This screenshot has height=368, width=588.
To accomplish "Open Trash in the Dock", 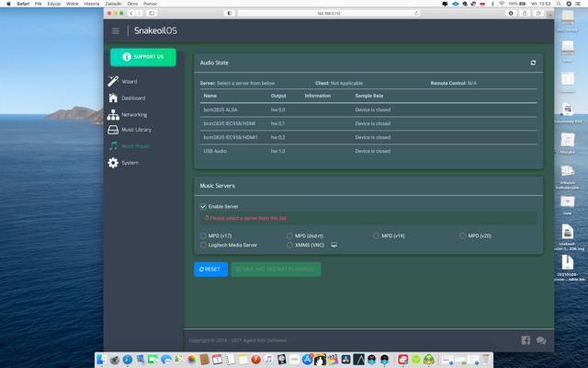I will click(x=486, y=360).
